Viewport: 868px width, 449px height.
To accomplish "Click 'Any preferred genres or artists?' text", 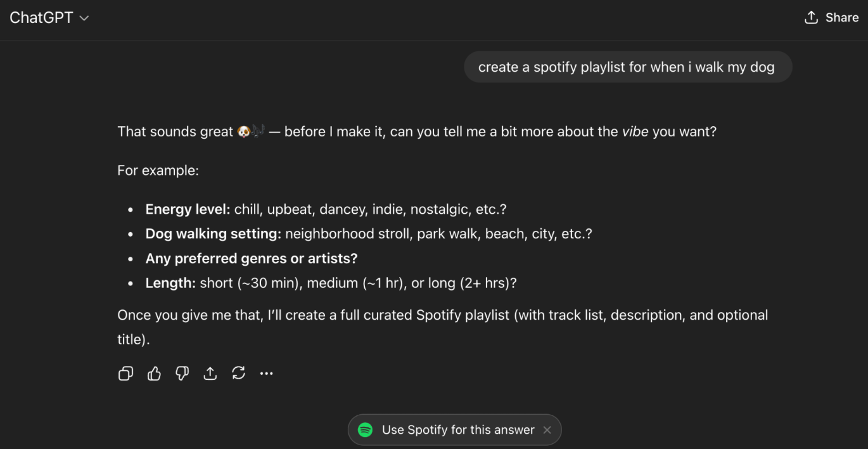I will pyautogui.click(x=252, y=259).
